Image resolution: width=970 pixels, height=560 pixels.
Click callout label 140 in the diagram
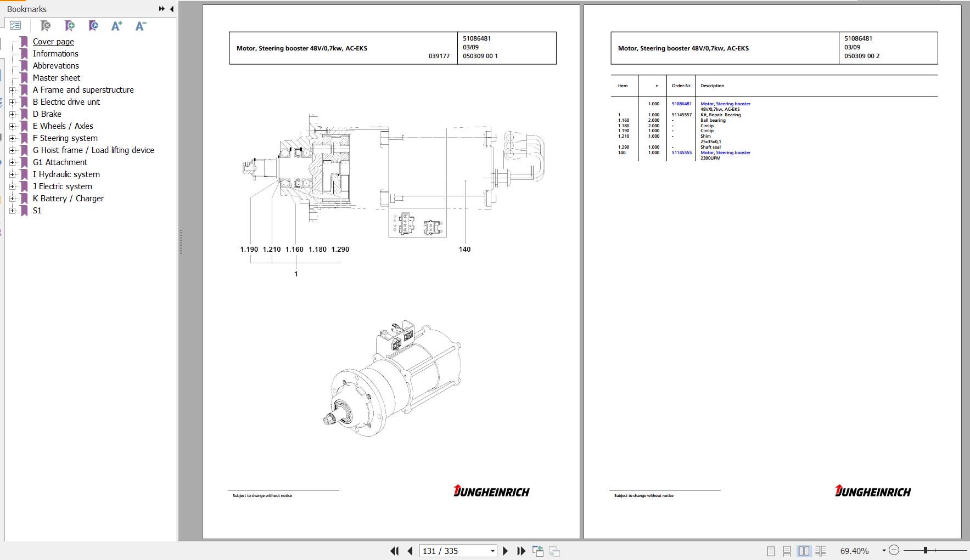464,249
